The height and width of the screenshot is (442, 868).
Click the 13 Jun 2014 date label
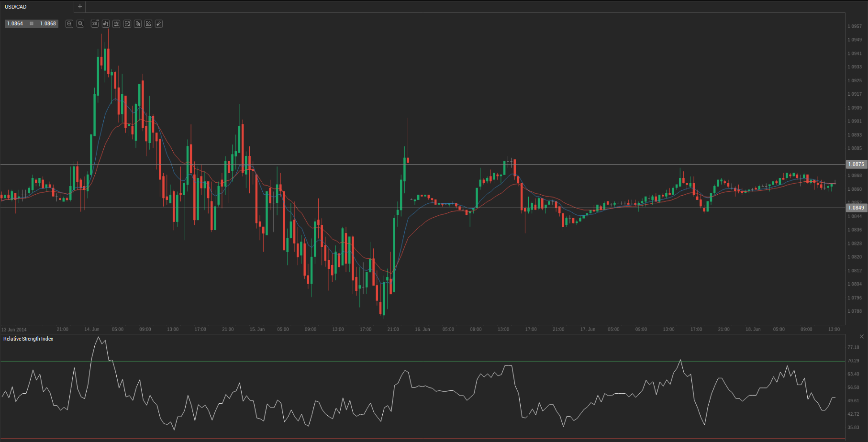pos(14,330)
